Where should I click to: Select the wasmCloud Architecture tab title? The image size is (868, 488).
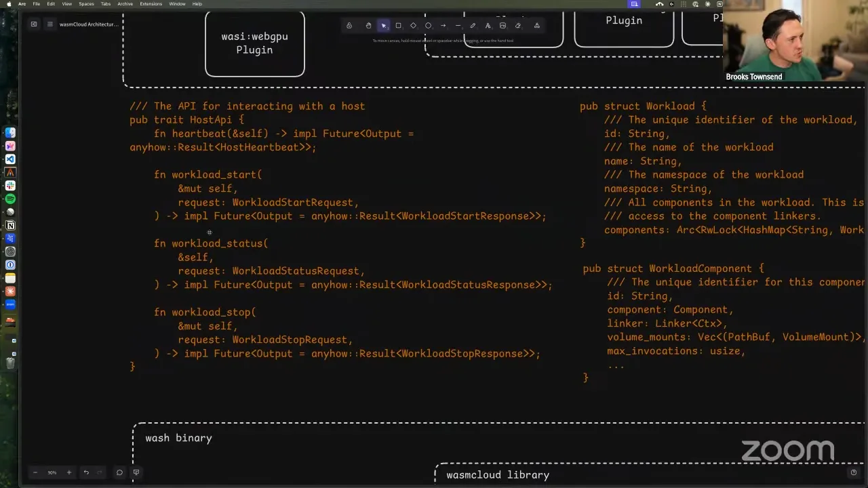click(x=89, y=24)
